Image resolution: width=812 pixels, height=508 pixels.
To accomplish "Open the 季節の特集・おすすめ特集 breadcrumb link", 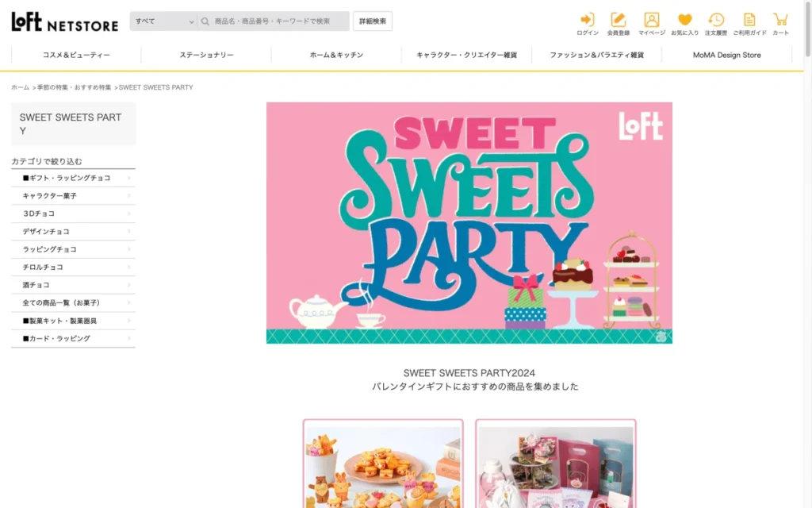I will [74, 87].
